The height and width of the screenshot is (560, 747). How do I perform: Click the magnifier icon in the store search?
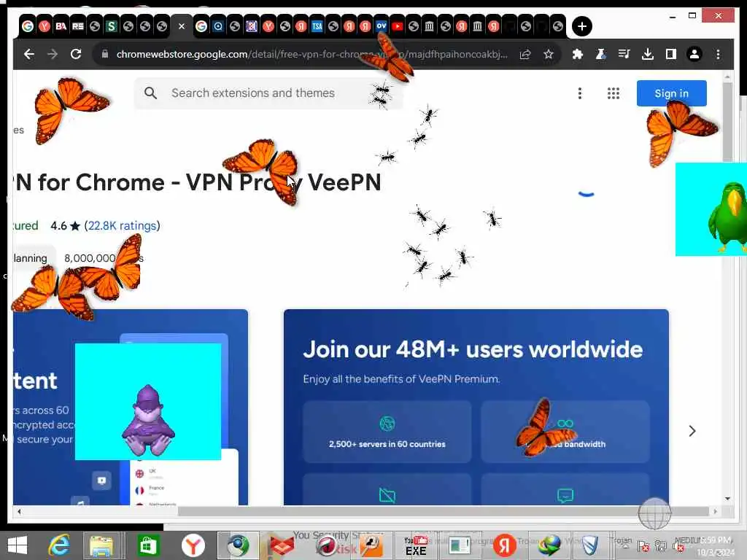[x=150, y=93]
